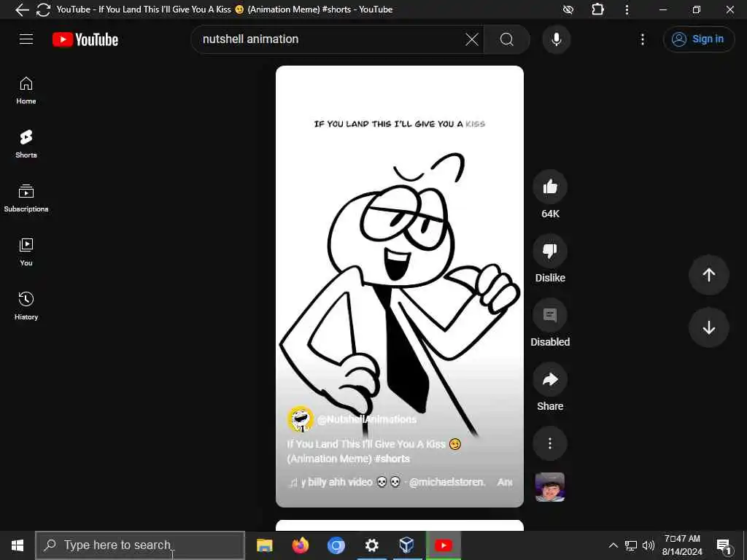Like this Short with thumbs up

click(550, 187)
